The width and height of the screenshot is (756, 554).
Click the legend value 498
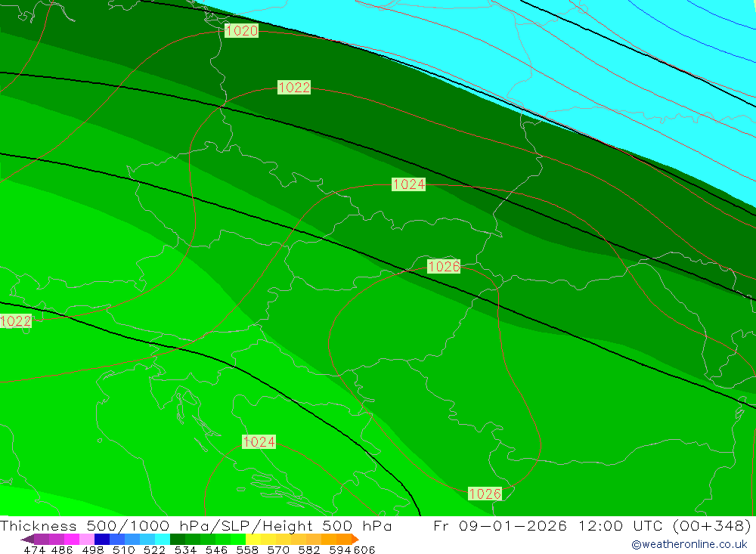point(92,549)
